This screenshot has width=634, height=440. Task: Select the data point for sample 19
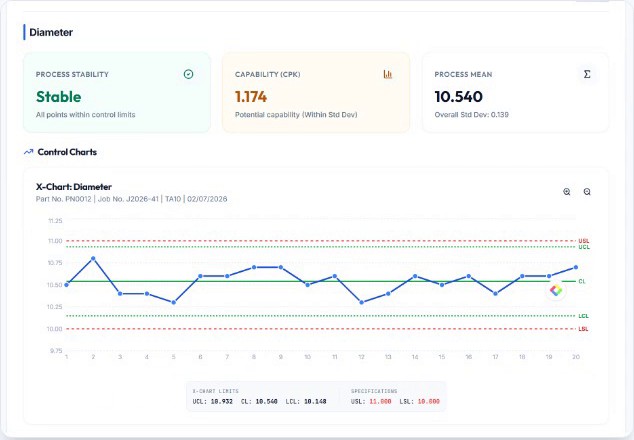[549, 276]
